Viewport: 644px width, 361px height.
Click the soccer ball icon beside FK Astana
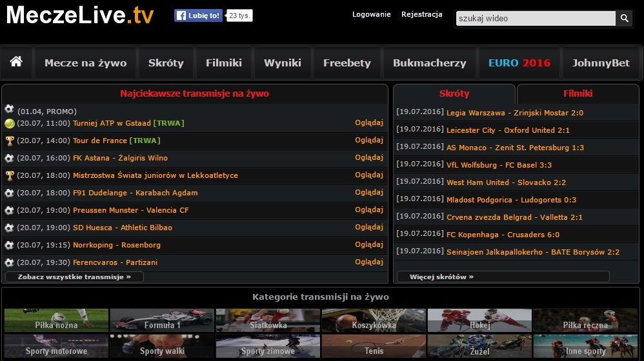9,158
